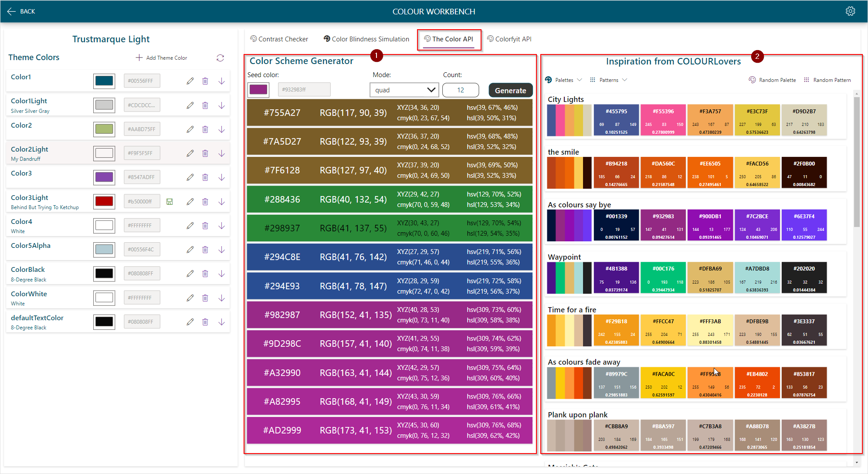
Task: Edit Color2 with the pencil icon
Action: [x=190, y=129]
